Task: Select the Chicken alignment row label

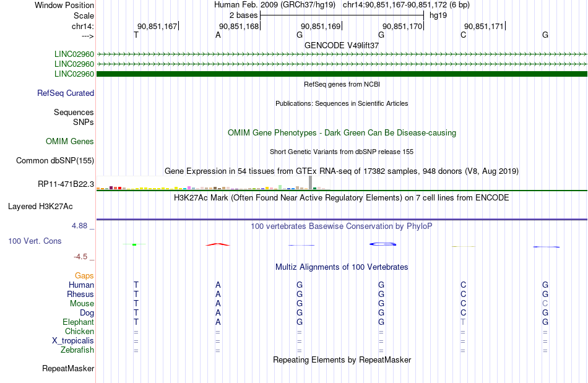Action: (79, 331)
